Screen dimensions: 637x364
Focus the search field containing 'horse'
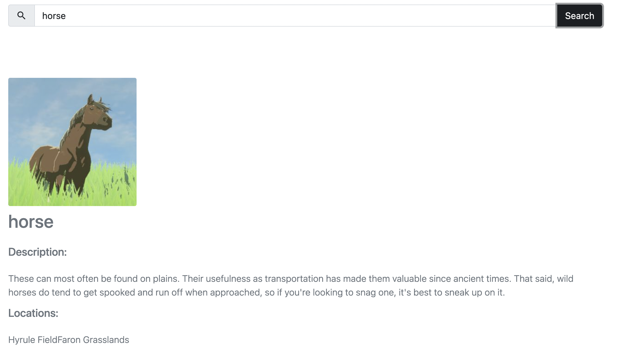[x=295, y=16]
